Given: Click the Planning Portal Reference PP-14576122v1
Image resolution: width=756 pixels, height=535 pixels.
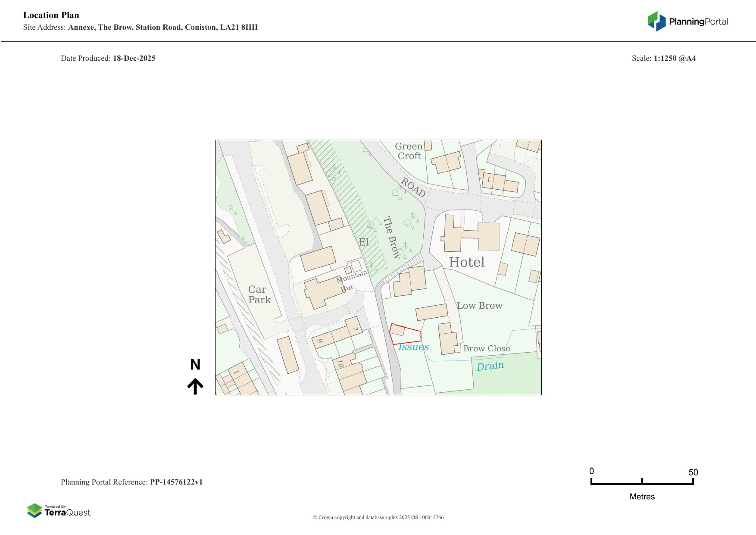Looking at the screenshot, I should pyautogui.click(x=133, y=482).
